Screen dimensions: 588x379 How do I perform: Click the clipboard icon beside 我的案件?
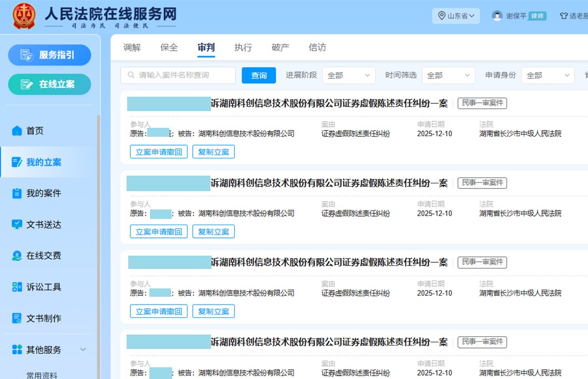point(17,193)
